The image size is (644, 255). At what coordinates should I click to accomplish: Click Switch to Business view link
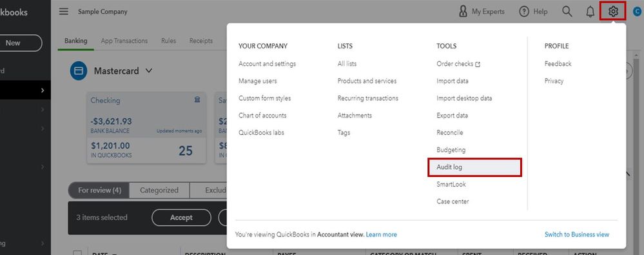[577, 234]
